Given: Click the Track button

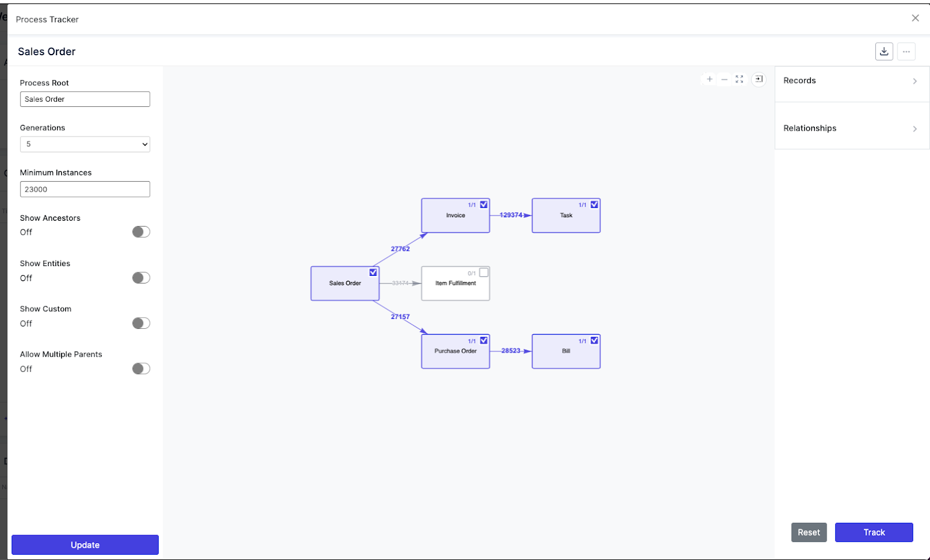Looking at the screenshot, I should [x=874, y=532].
